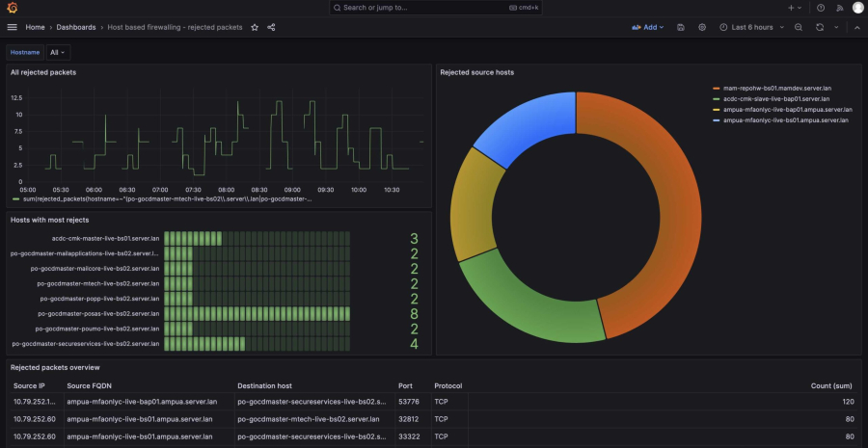Zoom out the time range
The height and width of the screenshot is (448, 868).
[x=798, y=27]
